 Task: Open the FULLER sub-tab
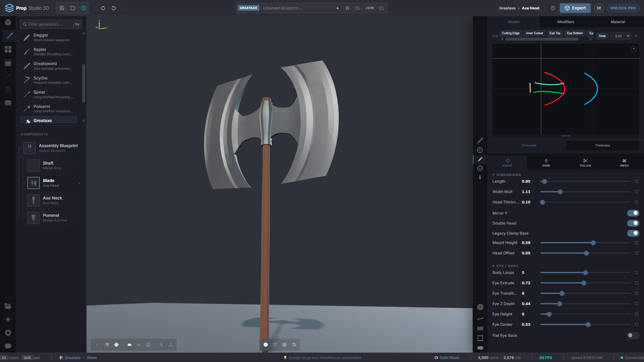click(585, 163)
